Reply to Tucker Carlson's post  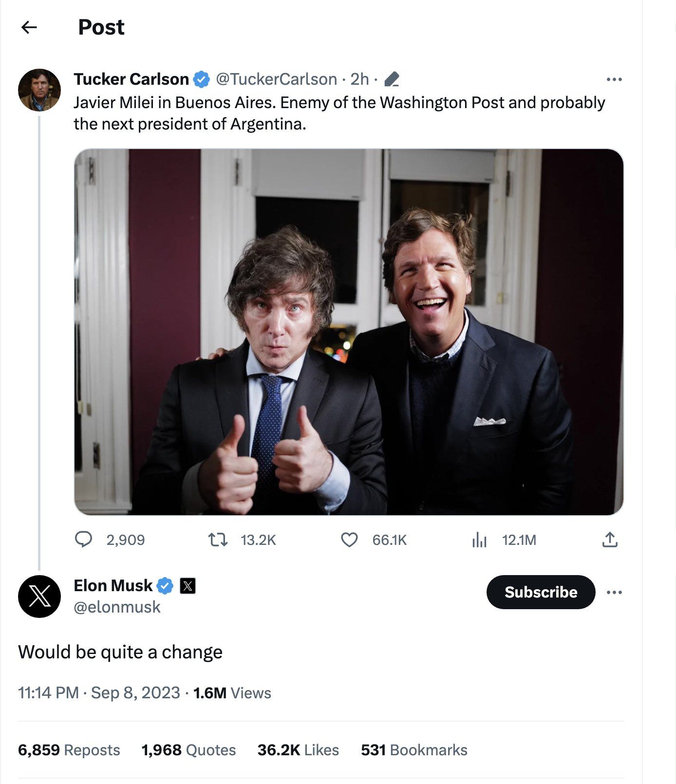[x=84, y=540]
